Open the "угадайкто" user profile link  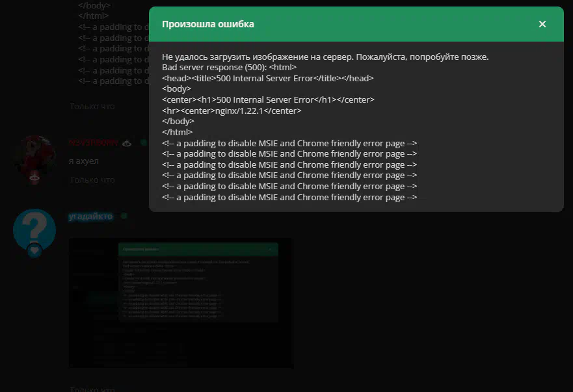coord(90,216)
